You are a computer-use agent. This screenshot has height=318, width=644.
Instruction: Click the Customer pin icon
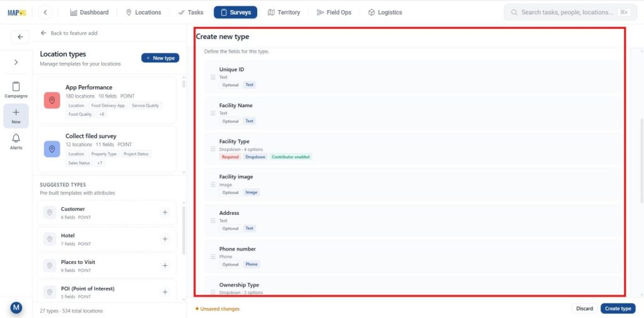[x=50, y=212]
